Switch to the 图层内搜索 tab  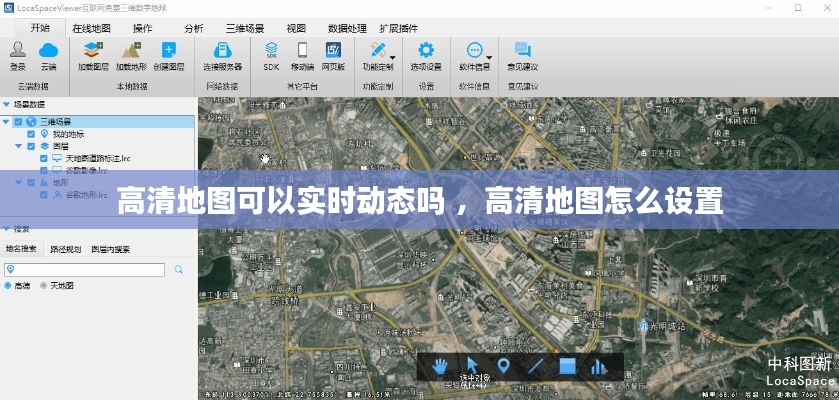click(x=111, y=249)
